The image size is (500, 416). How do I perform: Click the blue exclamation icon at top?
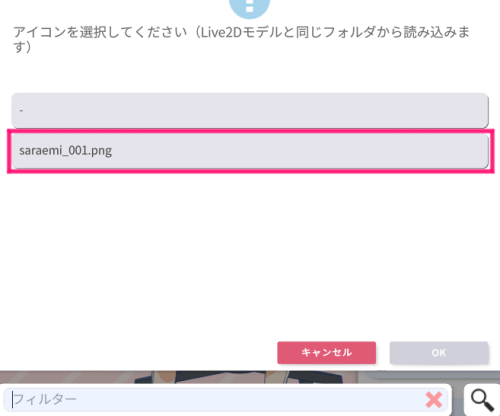(249, 7)
